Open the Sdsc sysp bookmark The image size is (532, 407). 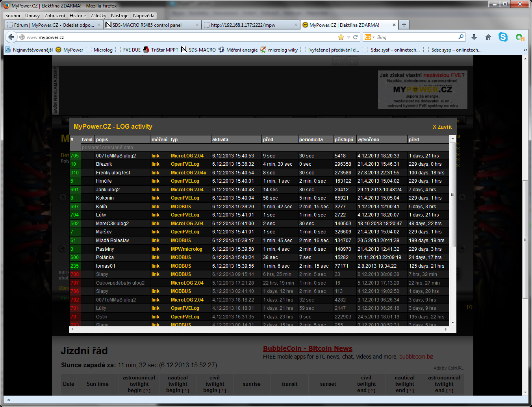pos(452,50)
